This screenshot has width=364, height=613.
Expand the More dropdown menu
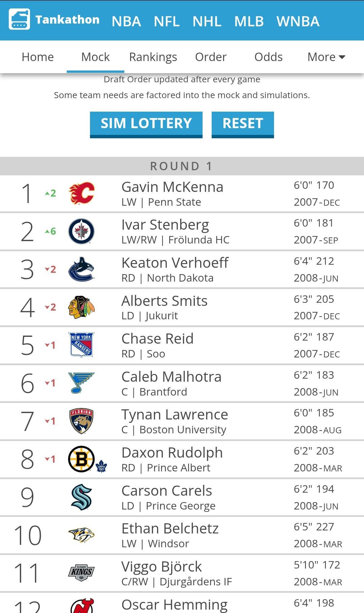[326, 57]
